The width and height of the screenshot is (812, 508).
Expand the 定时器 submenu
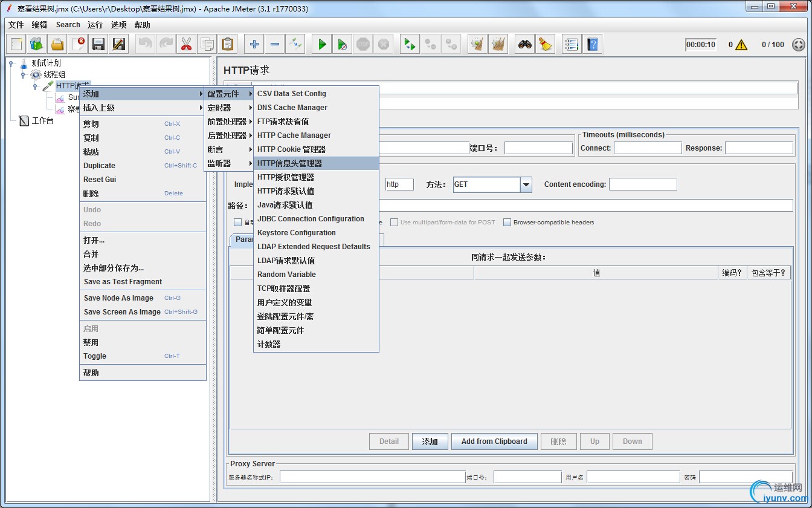pyautogui.click(x=229, y=108)
